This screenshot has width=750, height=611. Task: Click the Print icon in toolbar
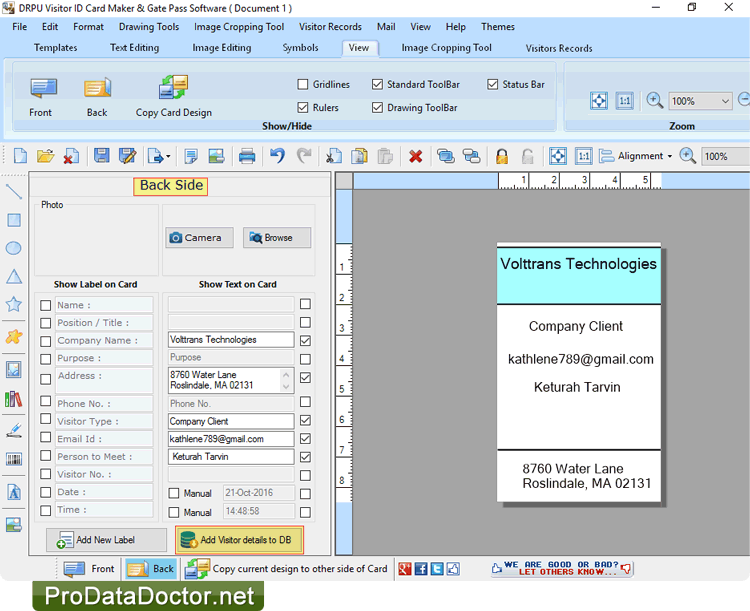point(247,156)
